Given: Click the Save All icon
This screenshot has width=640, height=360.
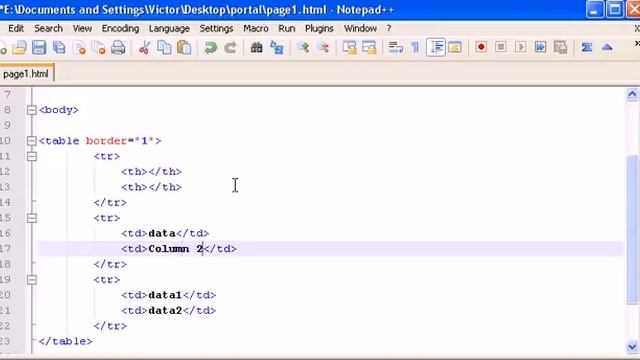Looking at the screenshot, I should click(x=59, y=48).
